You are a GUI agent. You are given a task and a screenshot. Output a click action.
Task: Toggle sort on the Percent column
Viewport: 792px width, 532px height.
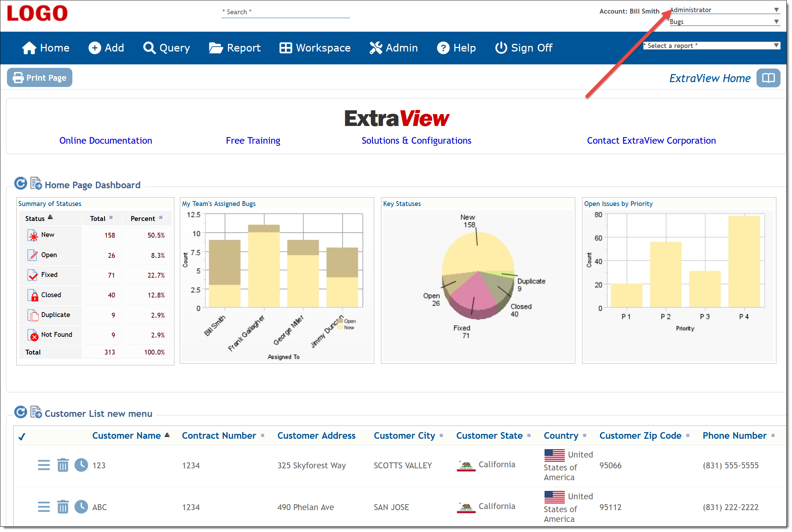161,217
